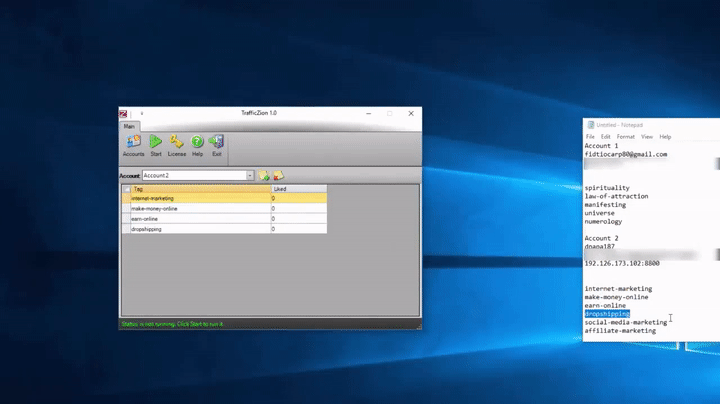Minimize the TrafficZion window
Image resolution: width=720 pixels, height=404 pixels.
point(368,113)
